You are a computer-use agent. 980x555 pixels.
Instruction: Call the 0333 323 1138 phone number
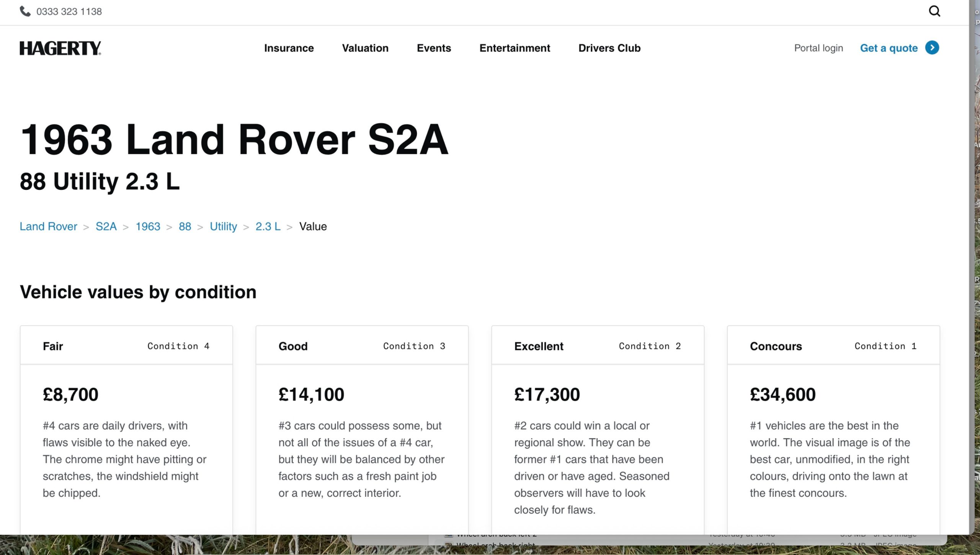[69, 11]
